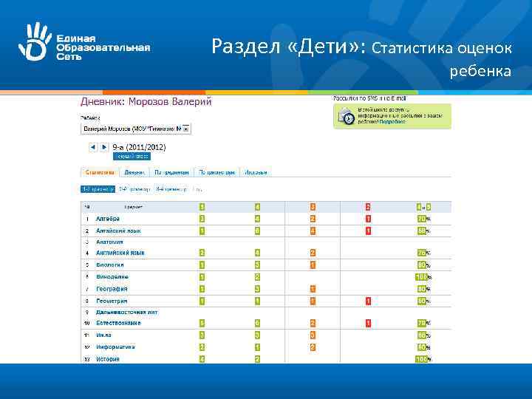Select the 3-й триместр period
This screenshot has height=399, width=532.
click(171, 189)
